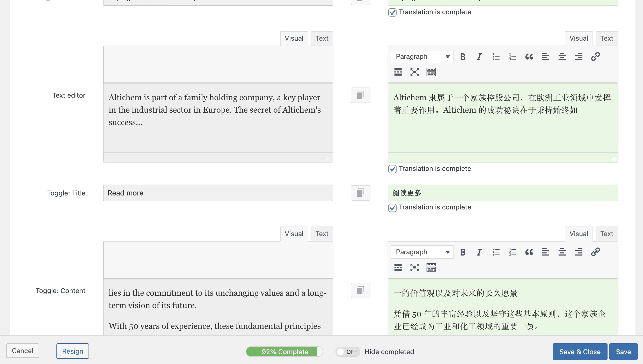643x364 pixels.
Task: Align left in Toggle Content translation toolbar
Action: click(546, 252)
